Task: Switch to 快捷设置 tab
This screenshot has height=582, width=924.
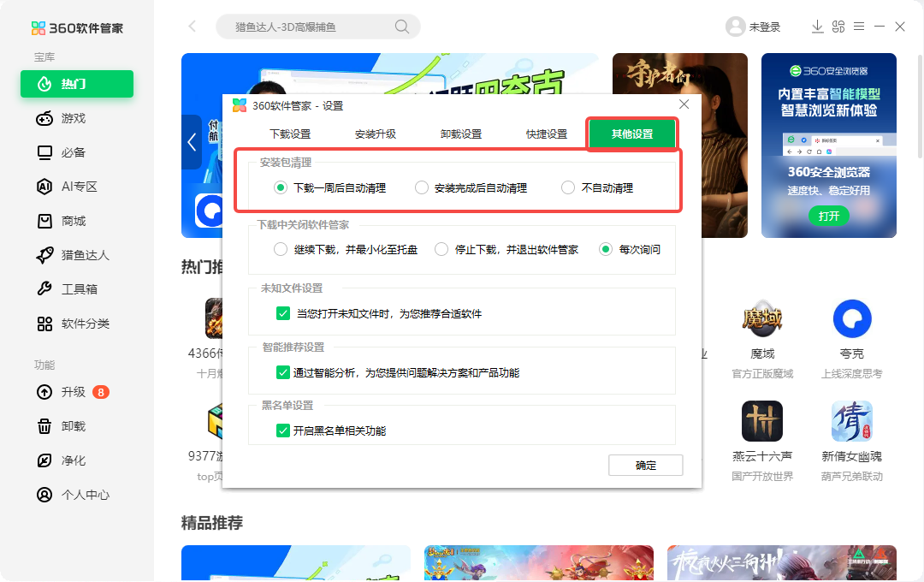Action: tap(546, 134)
